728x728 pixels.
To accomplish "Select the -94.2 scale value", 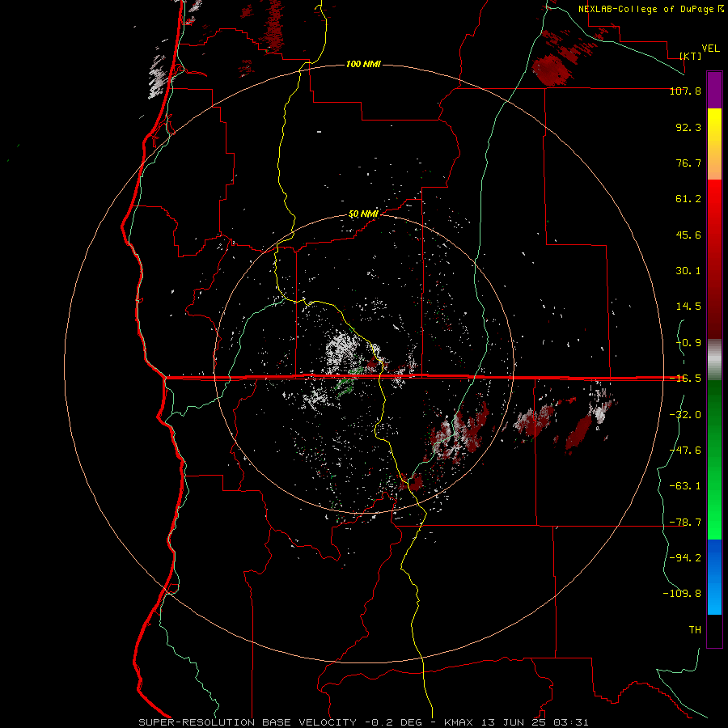I will click(685, 558).
